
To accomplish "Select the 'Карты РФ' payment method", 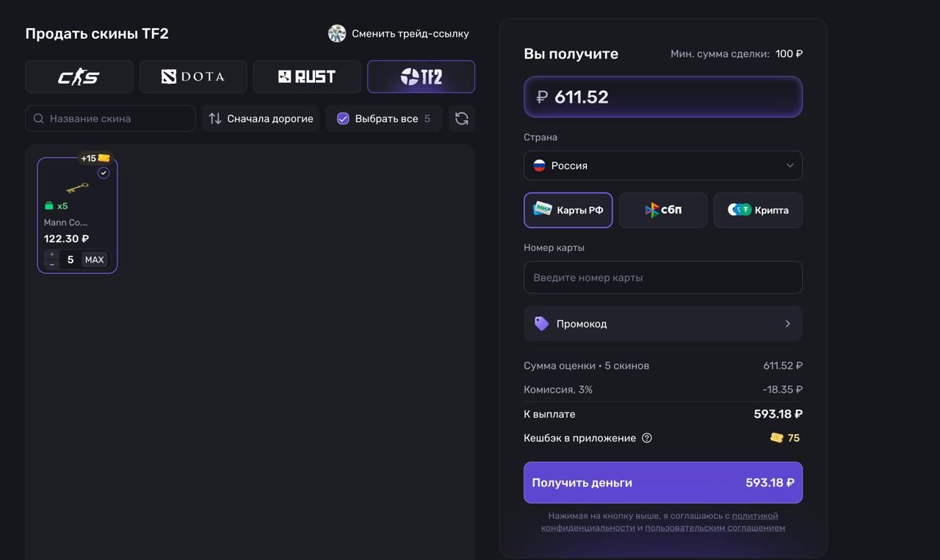I will pos(568,211).
